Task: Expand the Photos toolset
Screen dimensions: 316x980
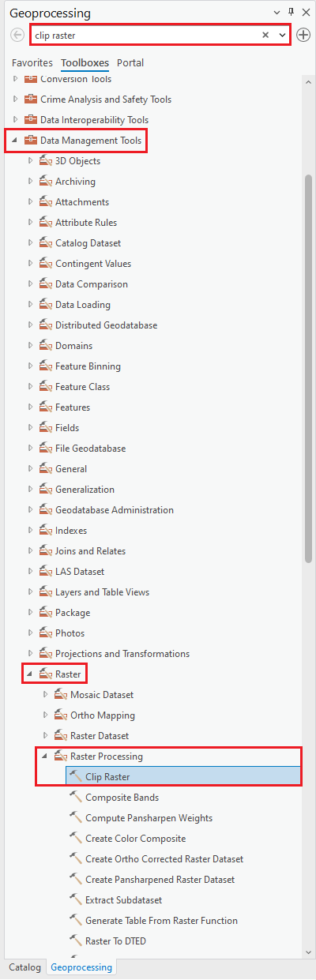Action: (30, 633)
